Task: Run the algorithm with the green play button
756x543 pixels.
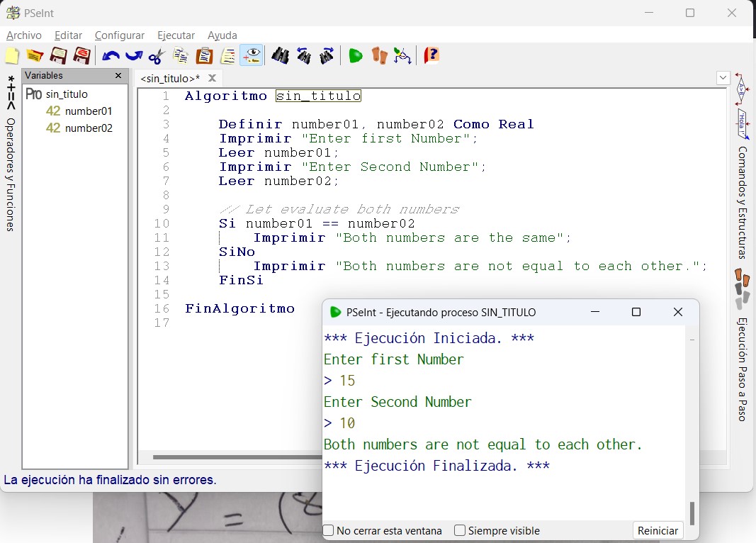Action: coord(356,56)
